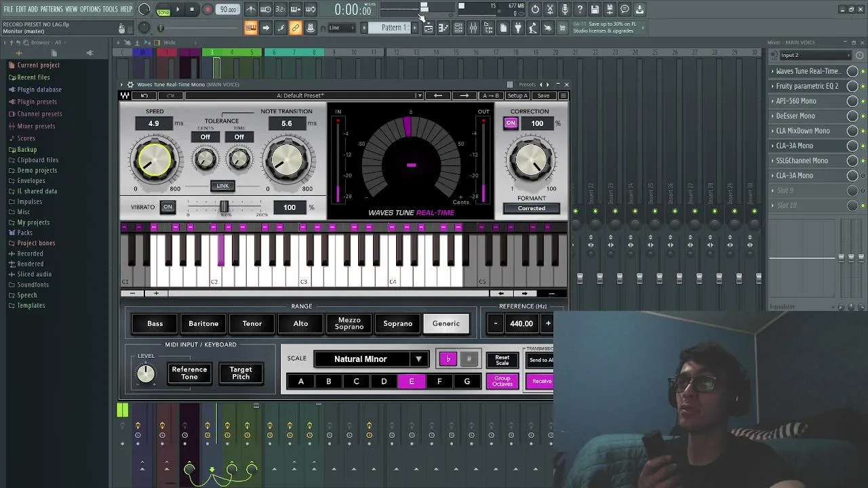Click the microphone recording icon
This screenshot has height=488, width=868.
(565, 9)
